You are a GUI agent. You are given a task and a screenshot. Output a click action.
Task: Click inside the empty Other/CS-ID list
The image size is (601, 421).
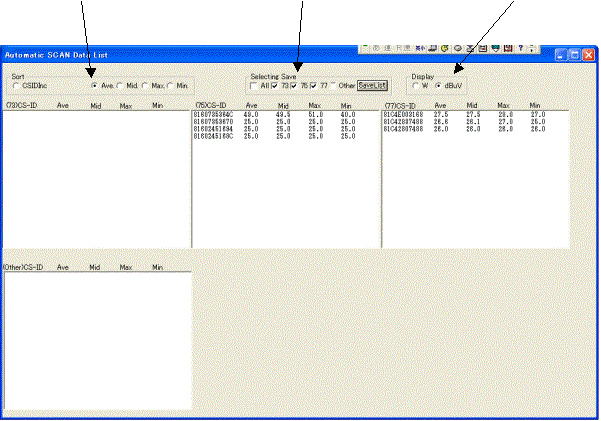(x=96, y=340)
